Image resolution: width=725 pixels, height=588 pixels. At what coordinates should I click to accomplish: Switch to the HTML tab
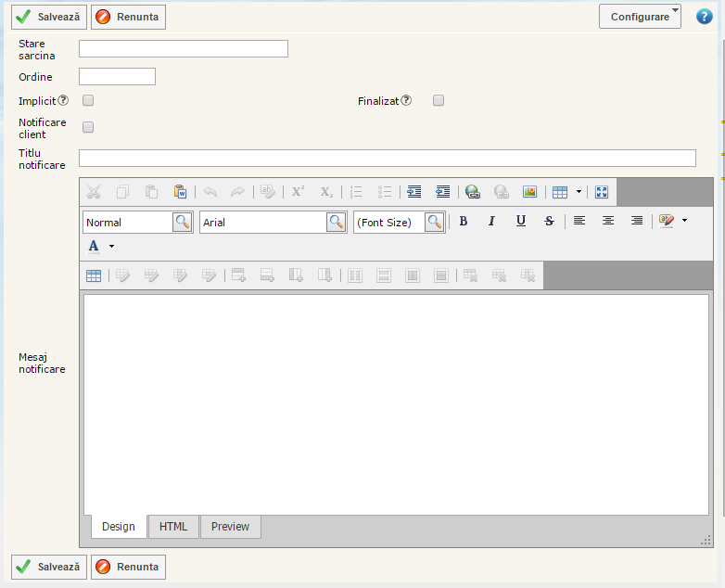pos(173,527)
